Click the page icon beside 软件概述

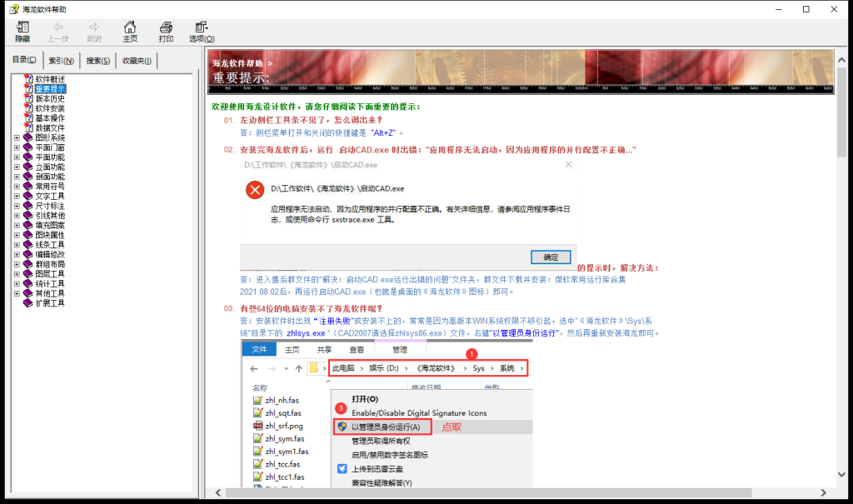(28, 79)
